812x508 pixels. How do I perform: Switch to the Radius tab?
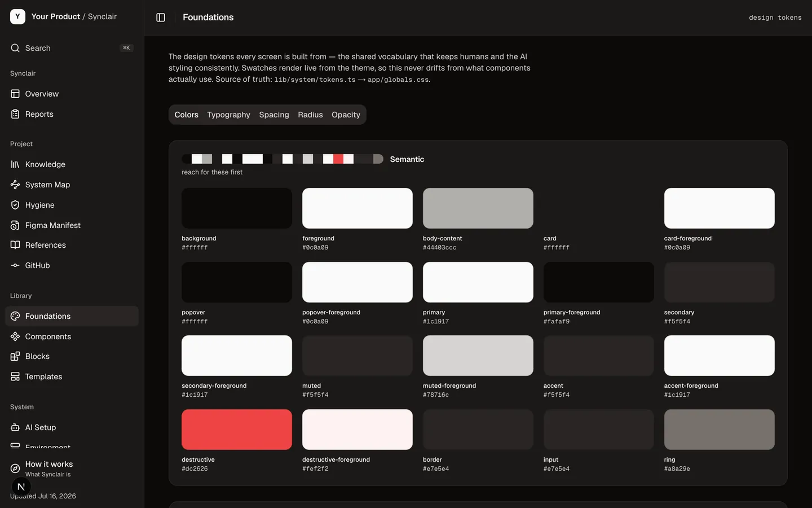(310, 115)
